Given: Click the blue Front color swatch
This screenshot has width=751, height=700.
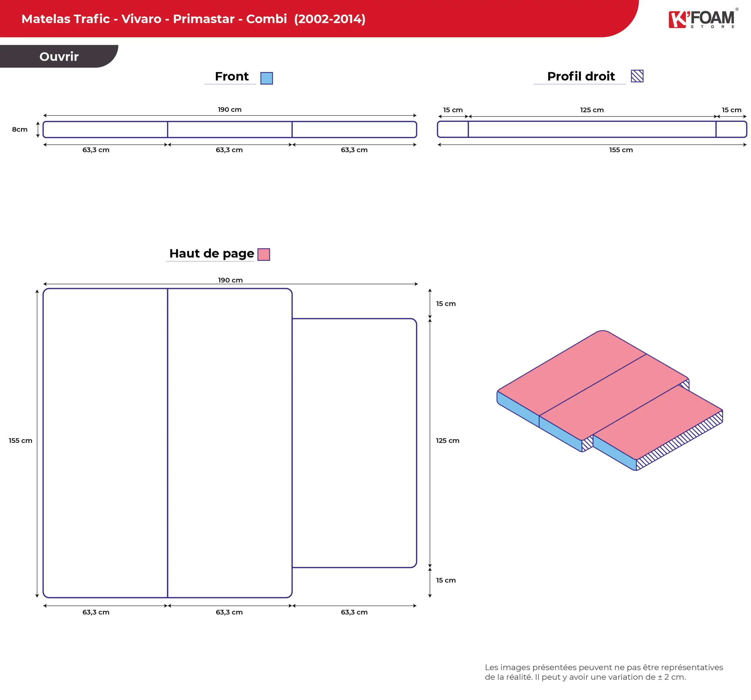Looking at the screenshot, I should click(266, 78).
